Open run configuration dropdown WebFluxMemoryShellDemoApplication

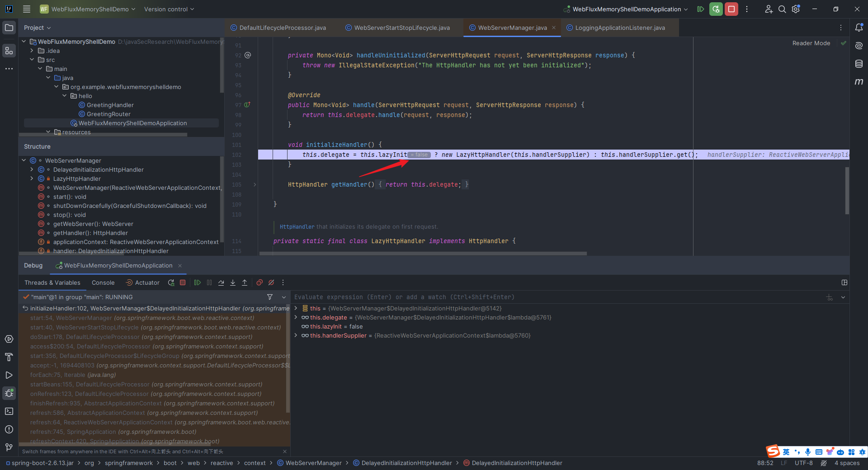pos(626,9)
